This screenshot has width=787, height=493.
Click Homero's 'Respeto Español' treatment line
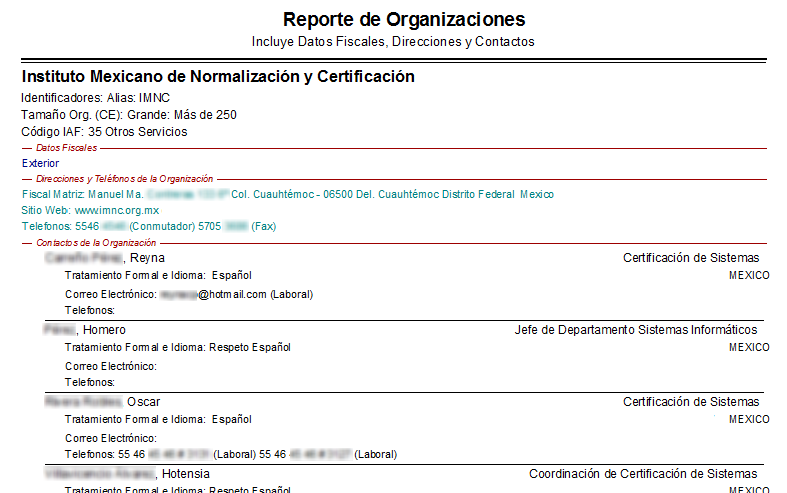178,347
